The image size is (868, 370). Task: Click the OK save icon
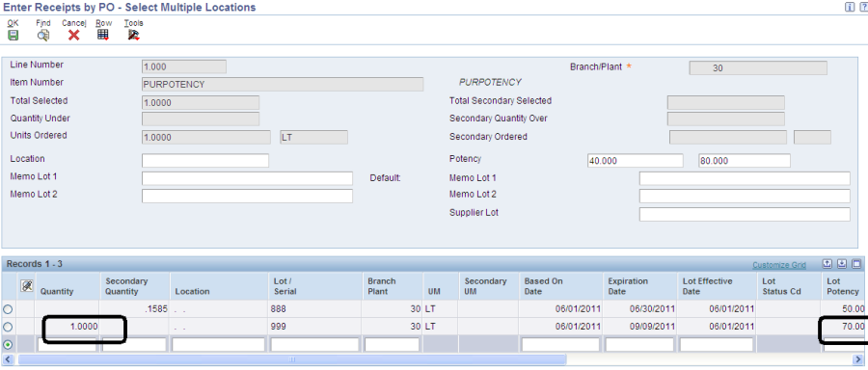[13, 35]
